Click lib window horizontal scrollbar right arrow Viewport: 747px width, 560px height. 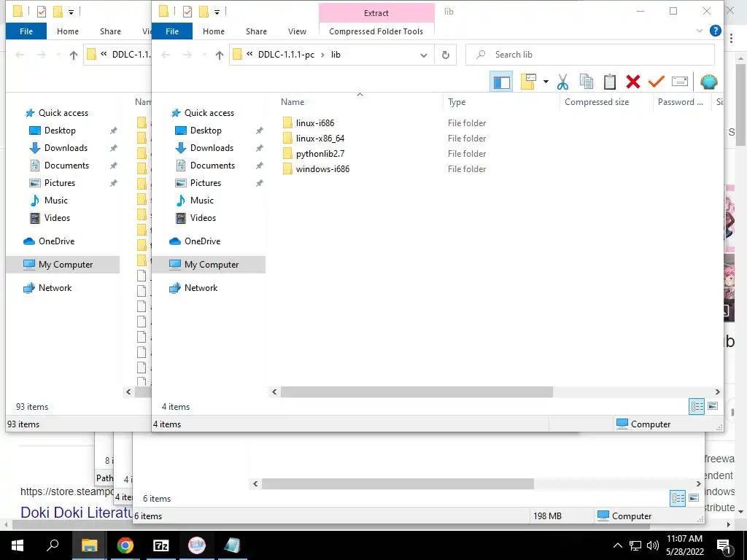tap(718, 392)
